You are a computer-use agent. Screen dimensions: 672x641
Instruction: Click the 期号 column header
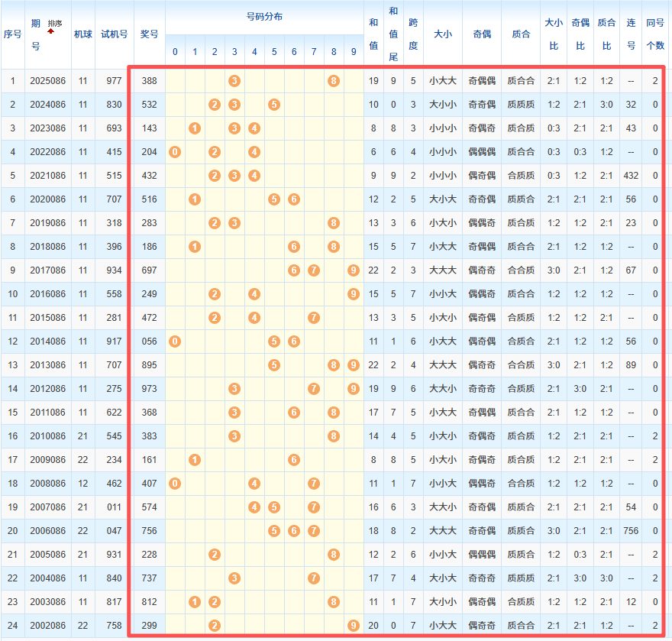point(35,34)
